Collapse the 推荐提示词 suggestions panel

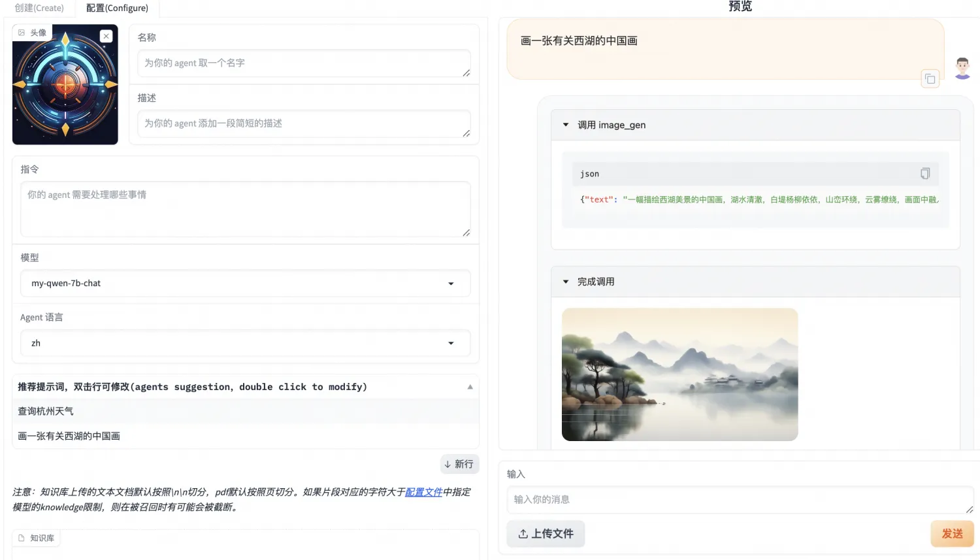point(469,386)
